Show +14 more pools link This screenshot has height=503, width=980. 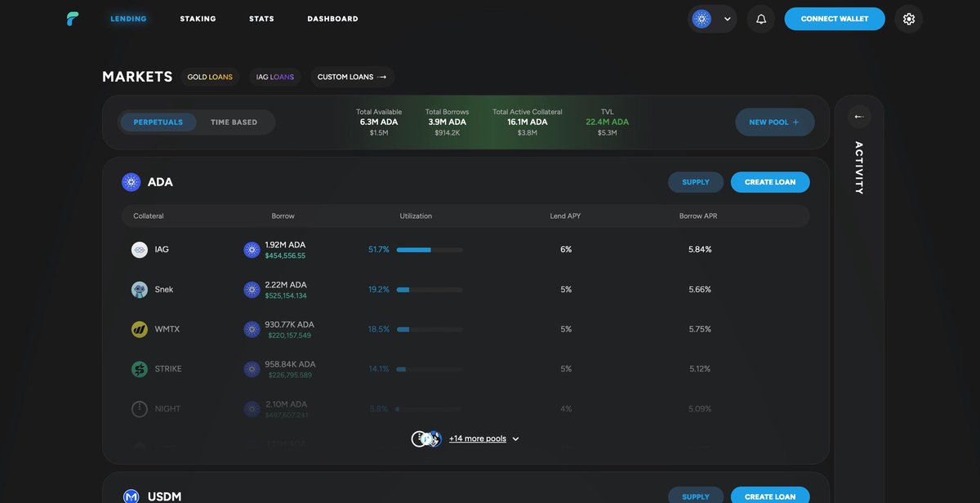[478, 439]
